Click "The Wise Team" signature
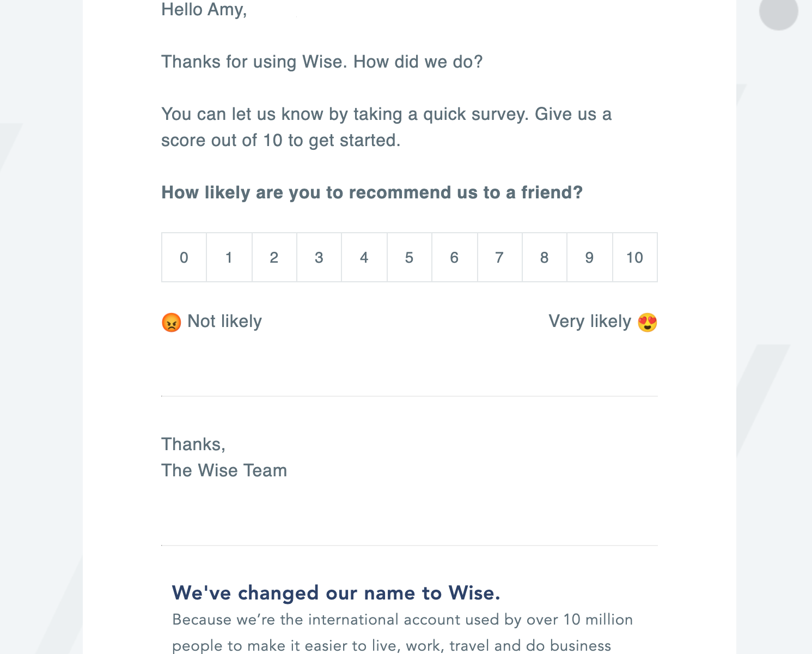The image size is (812, 654). coord(224,470)
